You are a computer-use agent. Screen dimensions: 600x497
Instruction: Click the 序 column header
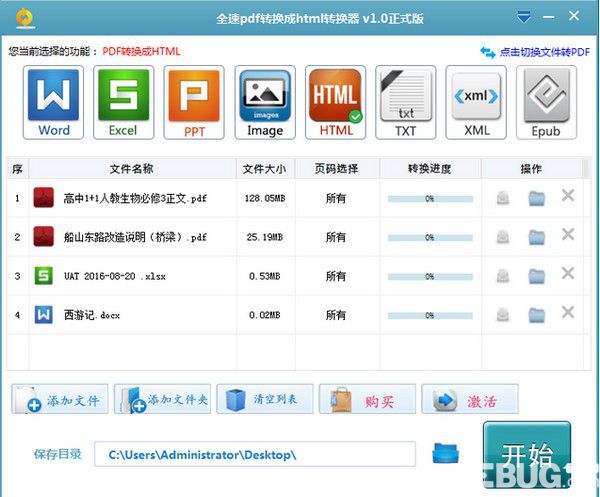[x=18, y=169]
